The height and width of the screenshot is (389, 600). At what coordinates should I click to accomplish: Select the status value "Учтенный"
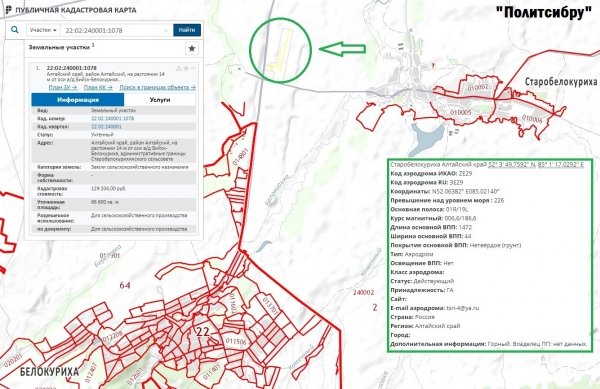(x=102, y=135)
